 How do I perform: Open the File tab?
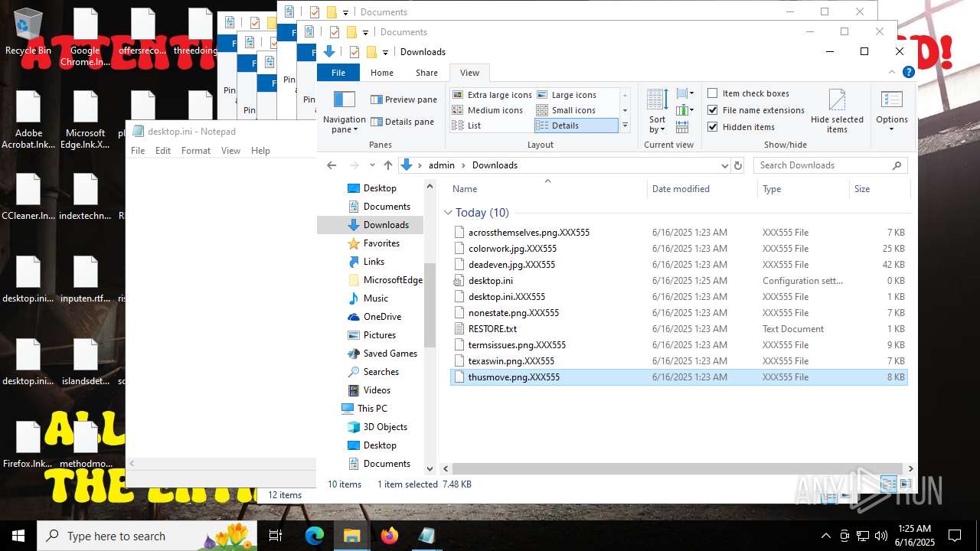[338, 73]
